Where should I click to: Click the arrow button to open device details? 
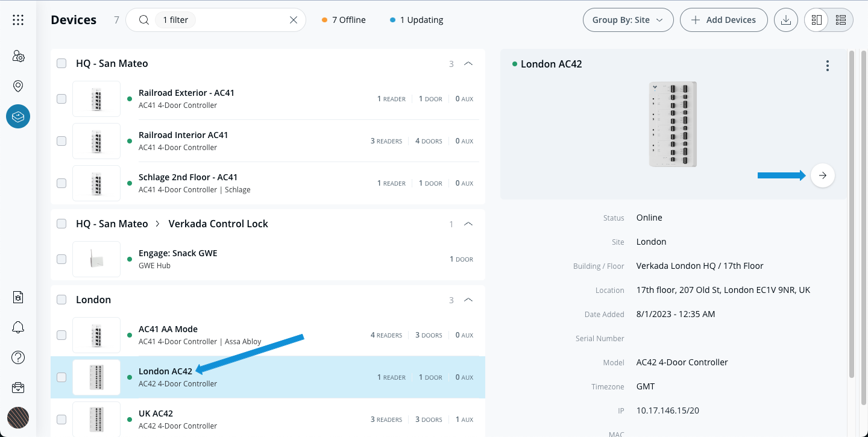pyautogui.click(x=823, y=175)
